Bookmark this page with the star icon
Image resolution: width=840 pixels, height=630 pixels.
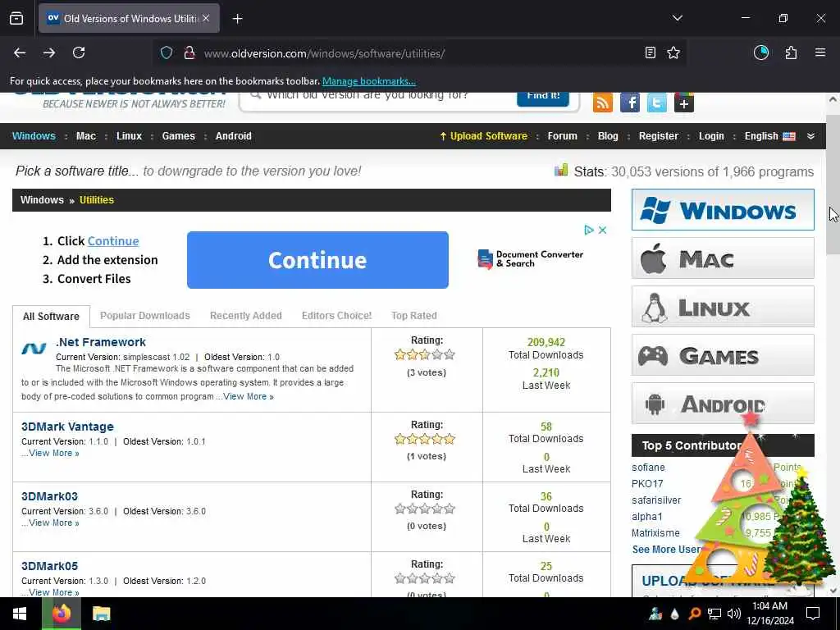673,52
